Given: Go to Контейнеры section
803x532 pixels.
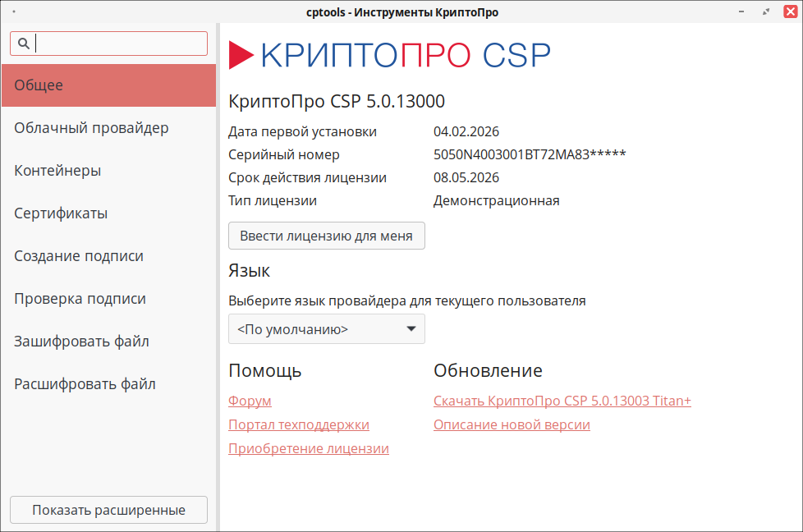Looking at the screenshot, I should 108,171.
